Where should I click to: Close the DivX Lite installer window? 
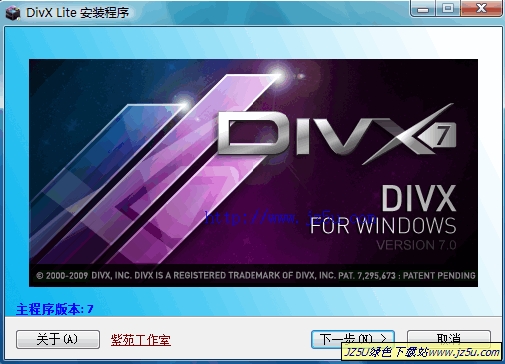[481, 9]
